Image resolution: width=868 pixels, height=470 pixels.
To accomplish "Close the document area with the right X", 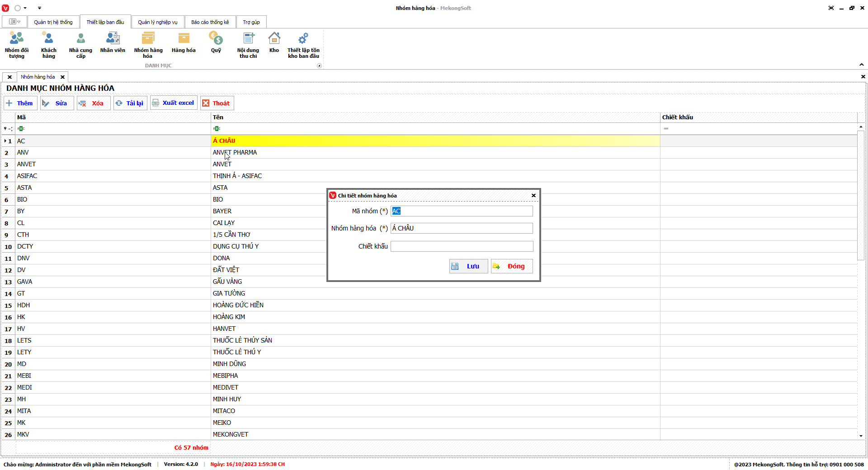I will (863, 77).
